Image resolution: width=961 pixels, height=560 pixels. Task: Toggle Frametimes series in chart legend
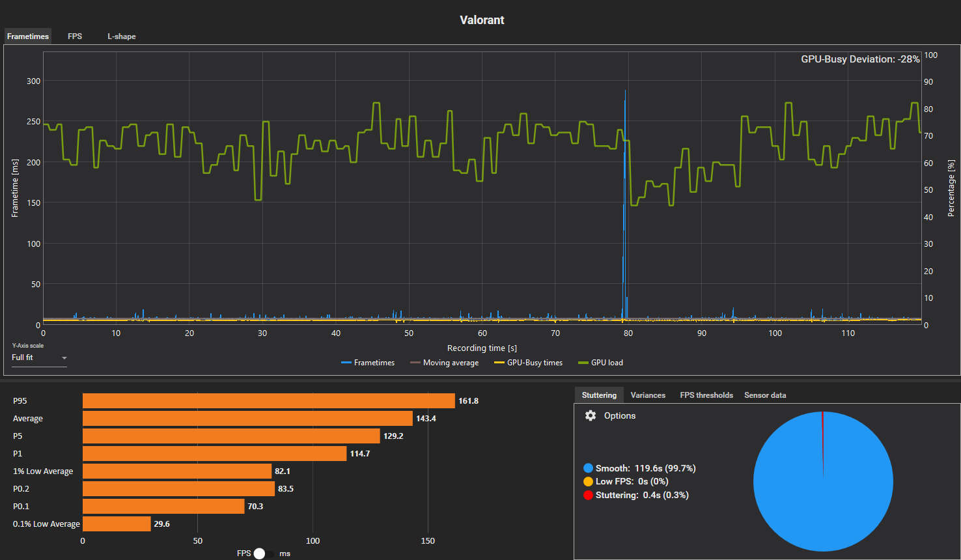[368, 363]
